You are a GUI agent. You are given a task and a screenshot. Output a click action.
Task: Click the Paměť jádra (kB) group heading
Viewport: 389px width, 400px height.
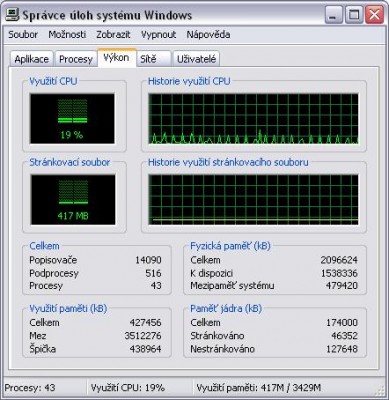click(x=226, y=309)
